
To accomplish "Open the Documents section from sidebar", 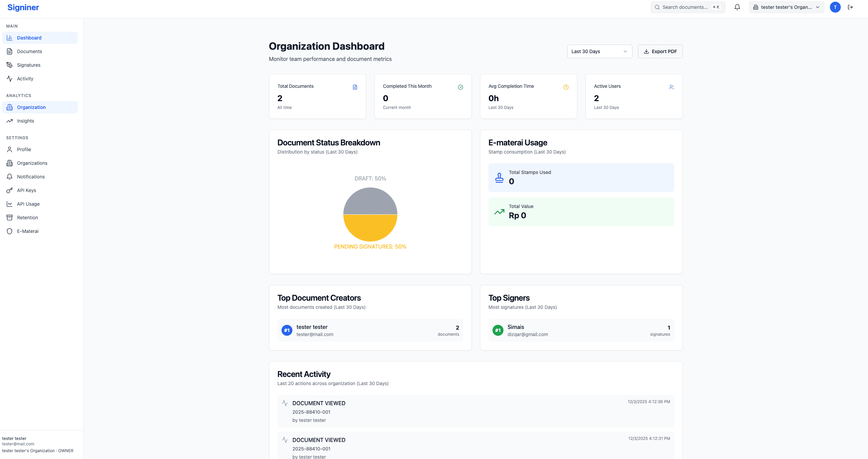I will click(29, 51).
